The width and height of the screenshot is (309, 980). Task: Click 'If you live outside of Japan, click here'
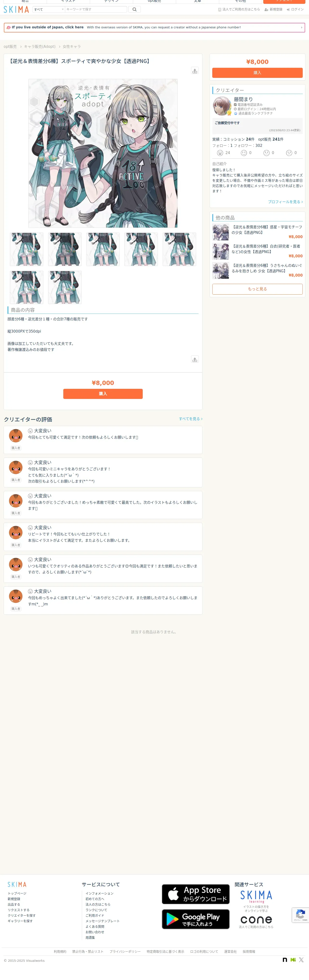coord(48,27)
